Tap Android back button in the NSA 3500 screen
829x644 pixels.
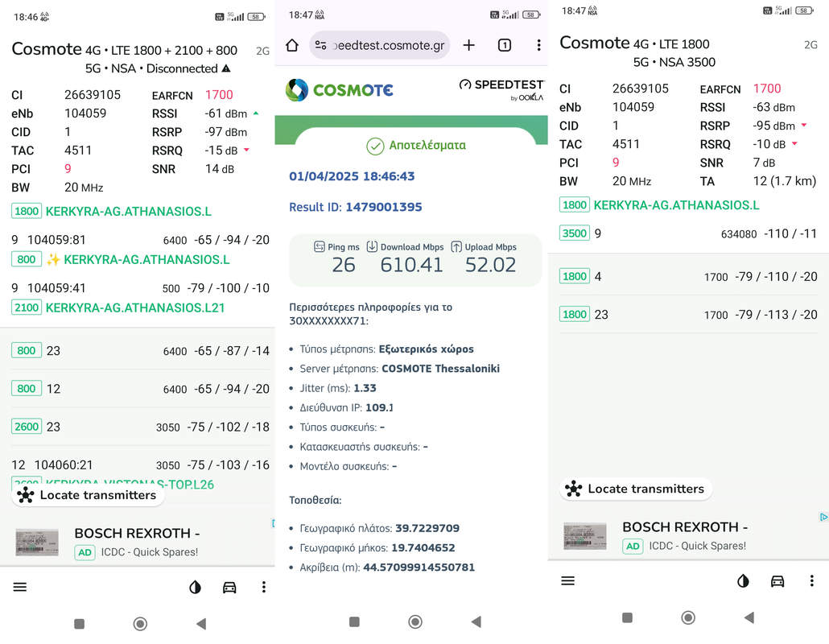[749, 617]
